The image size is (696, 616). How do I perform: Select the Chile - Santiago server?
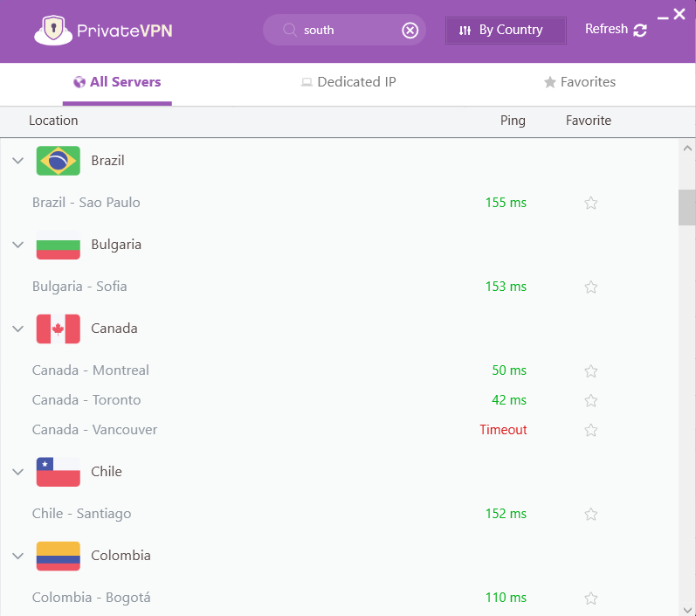point(82,514)
